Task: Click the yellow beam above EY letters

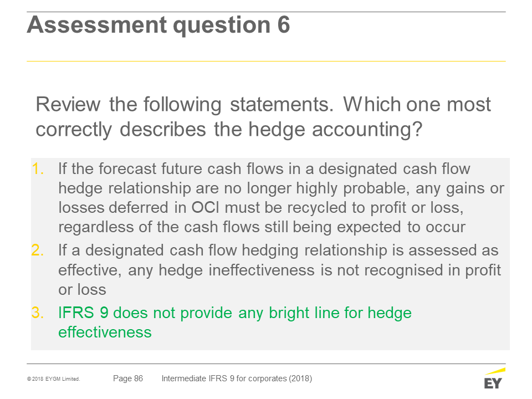Action: click(x=495, y=371)
